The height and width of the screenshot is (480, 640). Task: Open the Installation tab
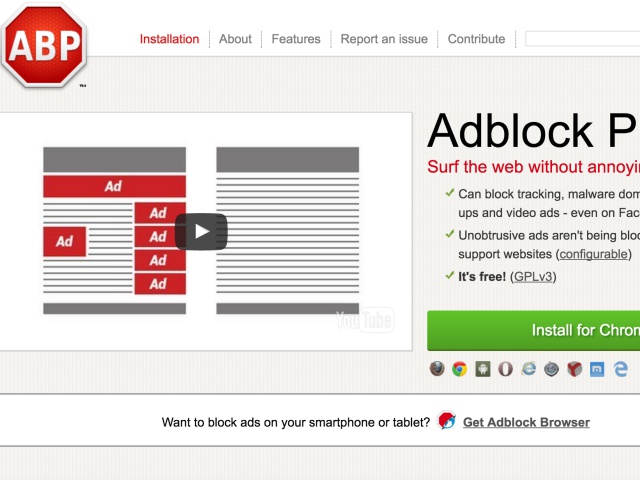pos(169,39)
